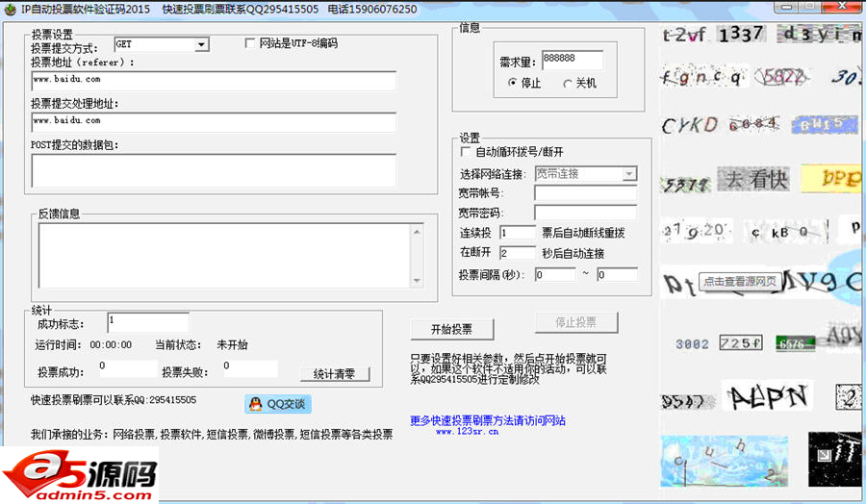
Task: Click the 连续投 count field
Action: coord(518,233)
